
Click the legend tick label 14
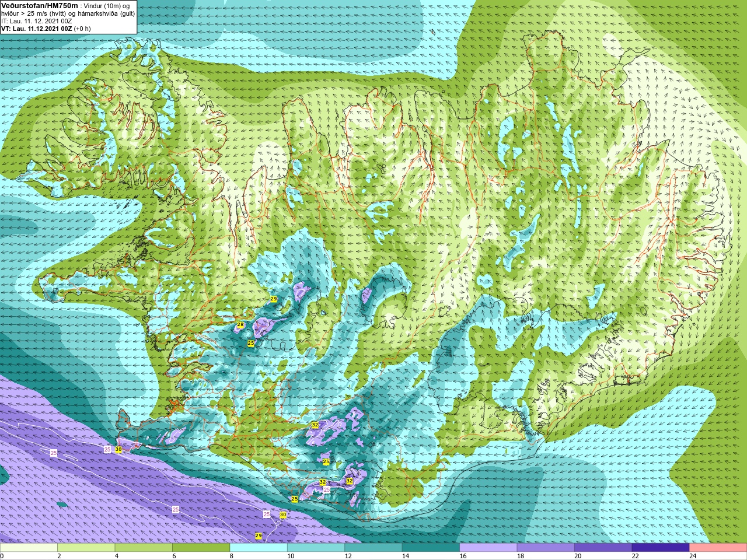point(405,556)
